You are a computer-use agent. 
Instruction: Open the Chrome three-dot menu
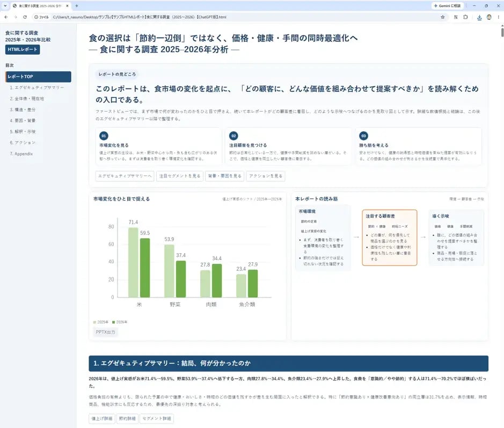499,17
